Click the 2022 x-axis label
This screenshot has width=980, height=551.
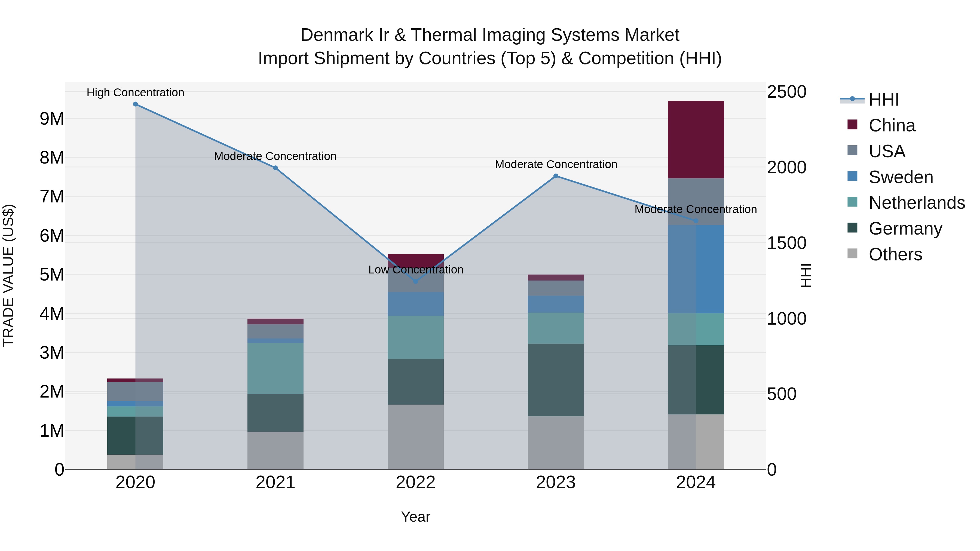tap(415, 483)
